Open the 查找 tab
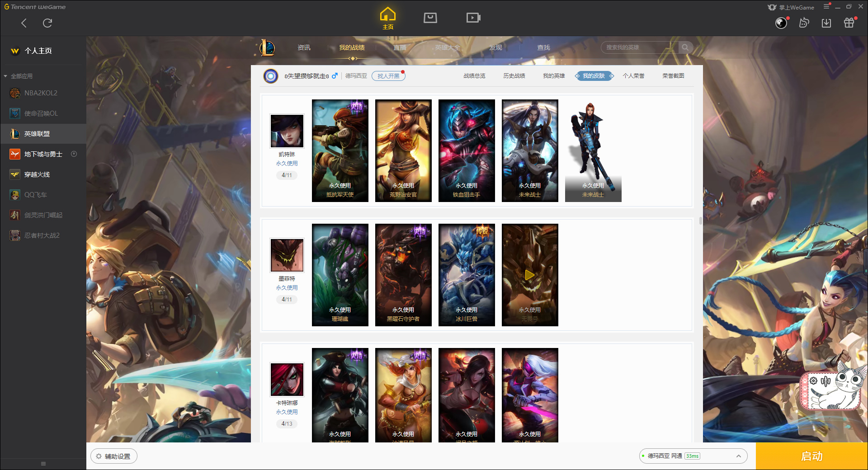 (543, 47)
